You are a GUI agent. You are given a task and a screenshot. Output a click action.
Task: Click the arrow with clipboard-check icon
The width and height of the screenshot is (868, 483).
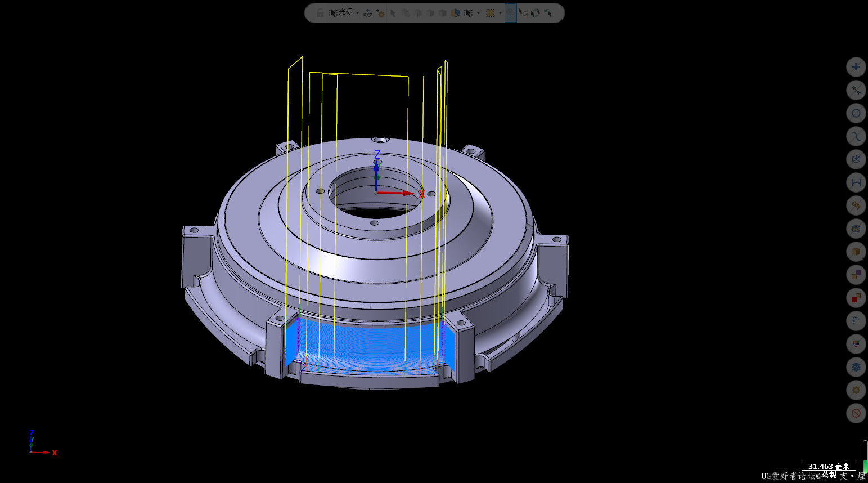pyautogui.click(x=523, y=13)
